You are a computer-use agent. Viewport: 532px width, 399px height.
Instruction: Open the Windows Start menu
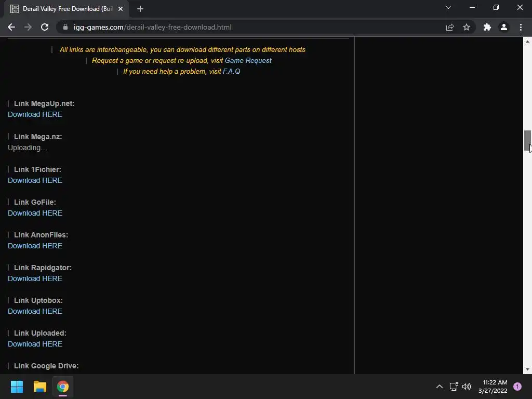[17, 387]
